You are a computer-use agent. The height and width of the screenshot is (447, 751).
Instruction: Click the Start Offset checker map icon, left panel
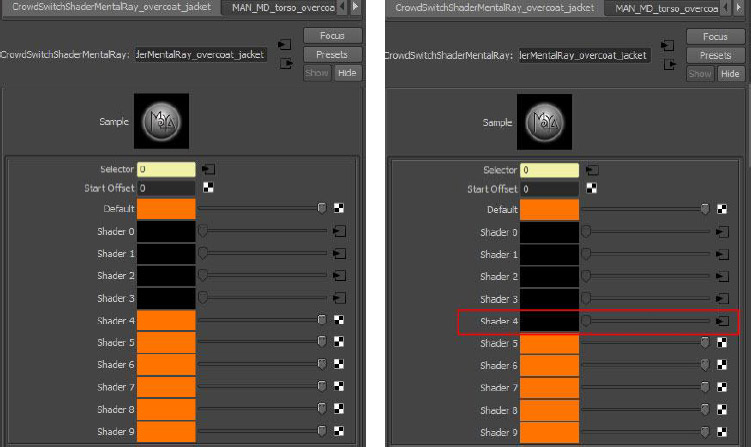[x=208, y=187]
